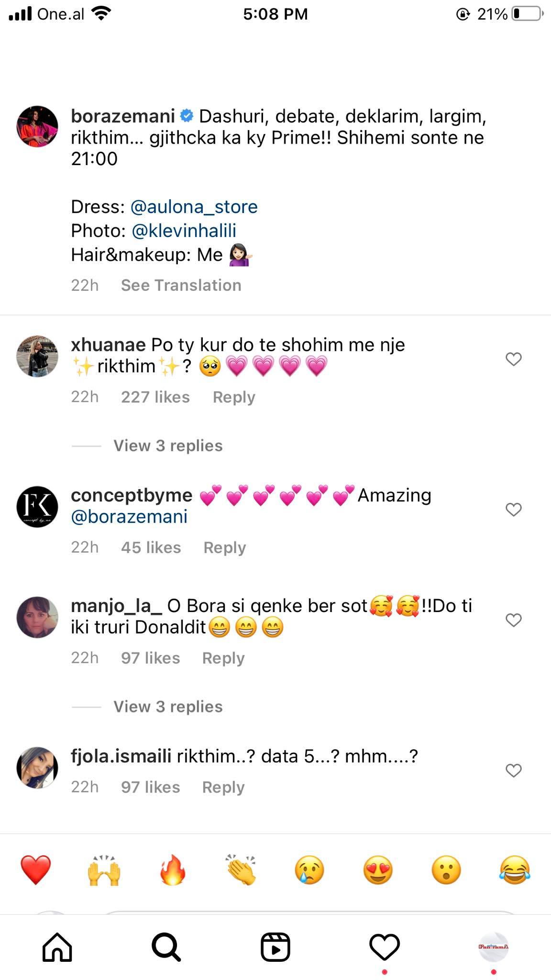Open the Home feed icon
This screenshot has height=980, width=551.
point(57,947)
